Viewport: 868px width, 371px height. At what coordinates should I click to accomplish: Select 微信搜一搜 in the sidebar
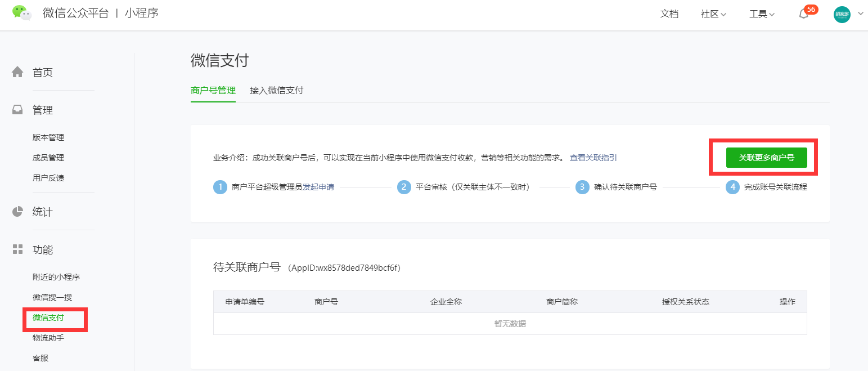coord(52,297)
